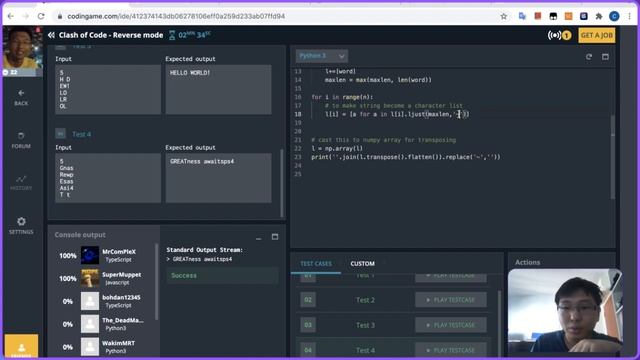Open the Python 3 language dropdown
The width and height of the screenshot is (640, 360).
click(322, 56)
